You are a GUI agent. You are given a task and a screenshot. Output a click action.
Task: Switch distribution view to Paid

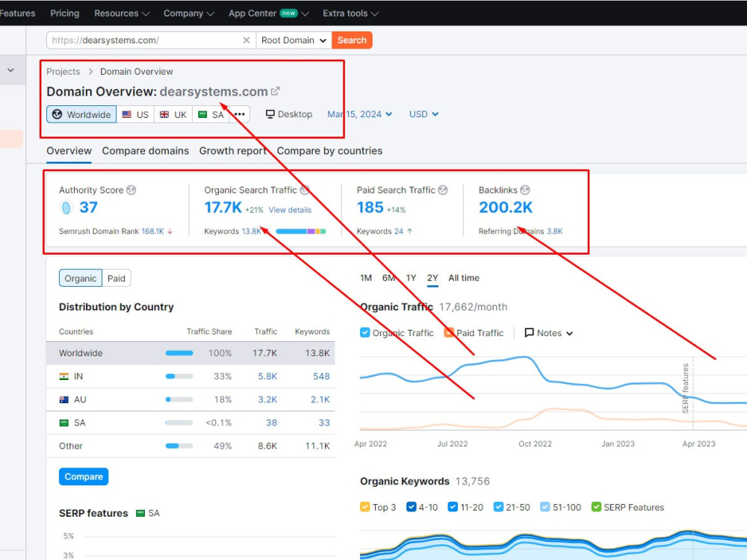117,278
